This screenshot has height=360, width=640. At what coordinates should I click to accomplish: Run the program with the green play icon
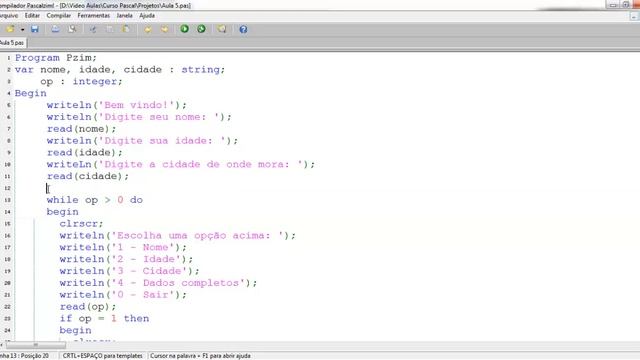184,29
